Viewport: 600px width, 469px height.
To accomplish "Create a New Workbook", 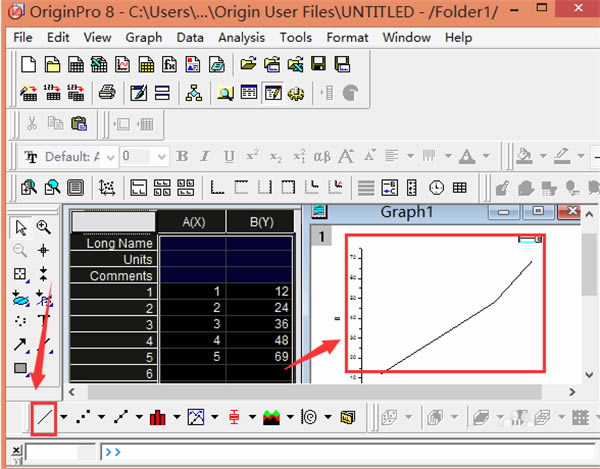I will [76, 64].
